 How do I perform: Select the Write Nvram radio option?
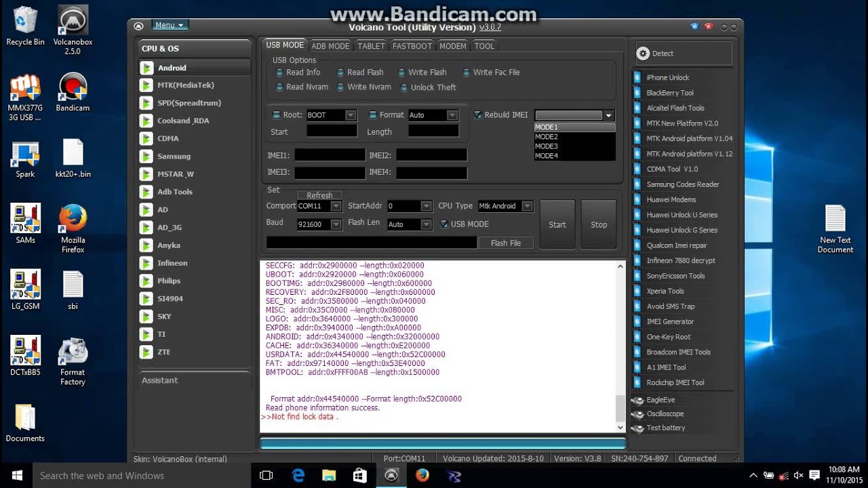340,87
